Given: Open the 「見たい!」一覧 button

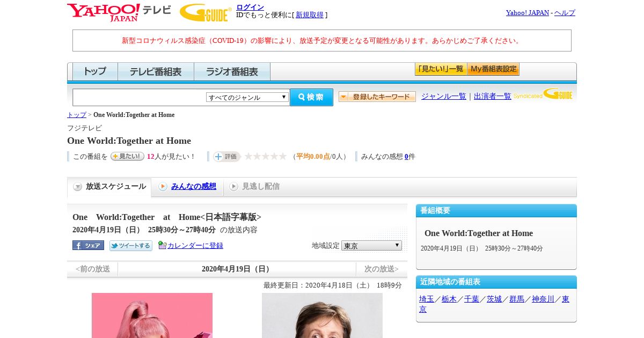Looking at the screenshot, I should coord(441,69).
